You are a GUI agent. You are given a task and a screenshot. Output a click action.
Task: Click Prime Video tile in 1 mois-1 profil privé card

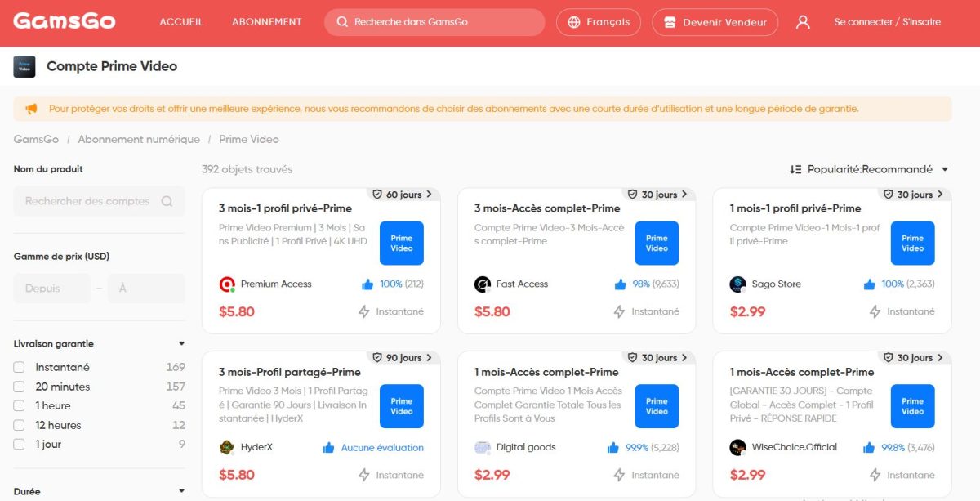(912, 243)
